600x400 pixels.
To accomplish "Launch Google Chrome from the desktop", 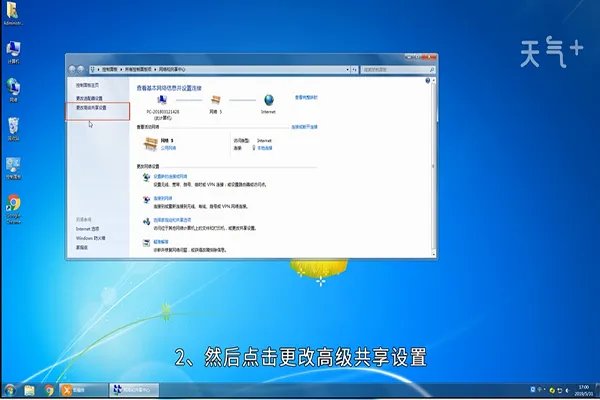I will 13,209.
